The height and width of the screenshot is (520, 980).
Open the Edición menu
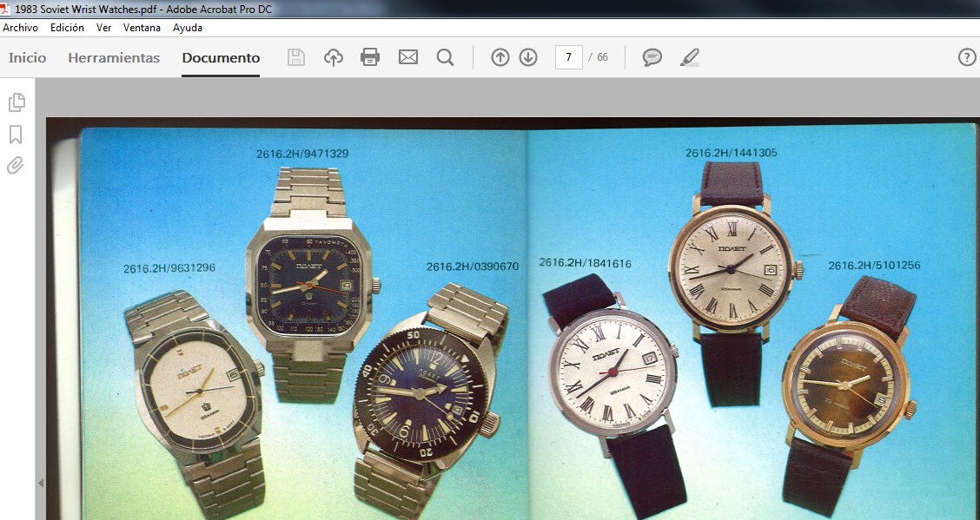(67, 28)
